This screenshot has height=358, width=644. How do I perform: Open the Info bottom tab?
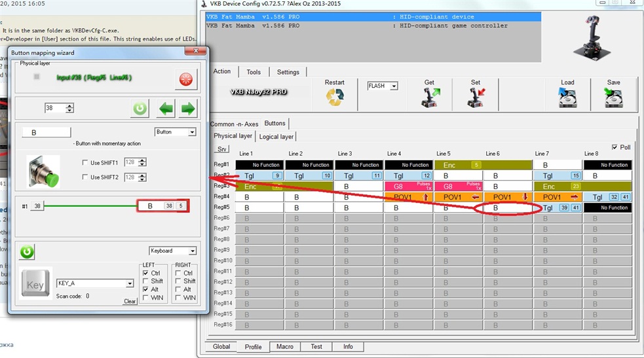pos(348,346)
